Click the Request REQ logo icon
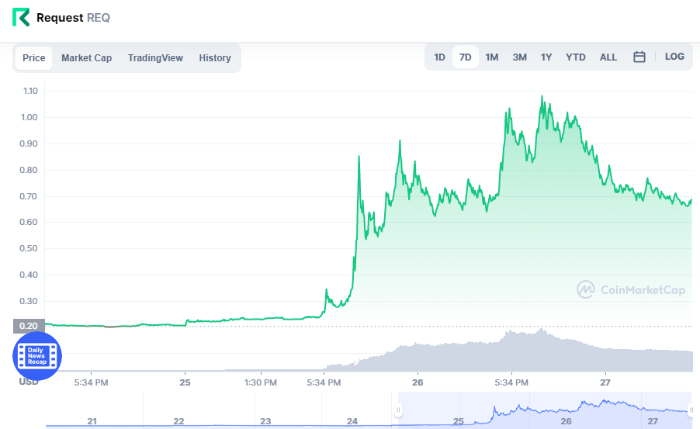Screen dimensions: 700x429 click(x=21, y=17)
